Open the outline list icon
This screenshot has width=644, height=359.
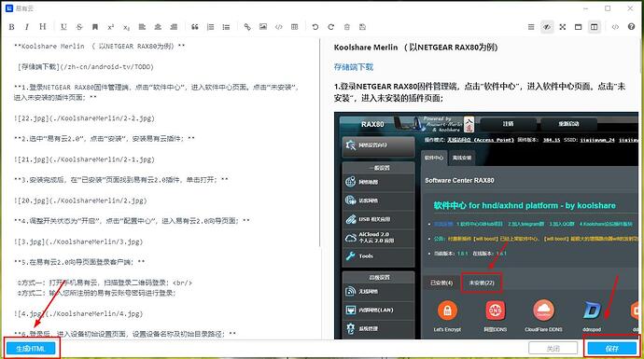[x=531, y=27]
